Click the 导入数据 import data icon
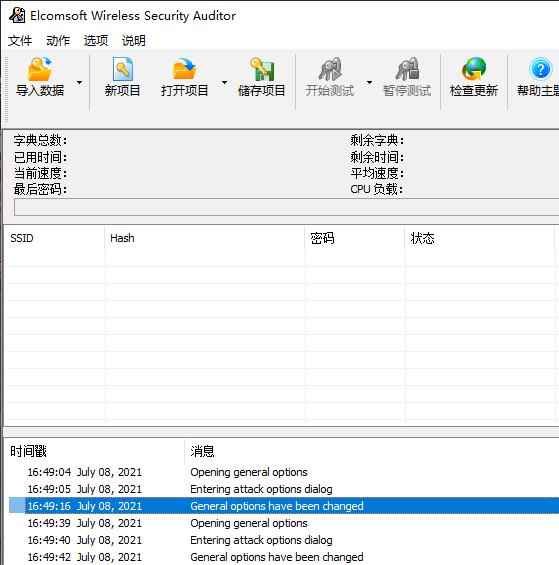Screen dimensions: 559x565 (x=40, y=69)
